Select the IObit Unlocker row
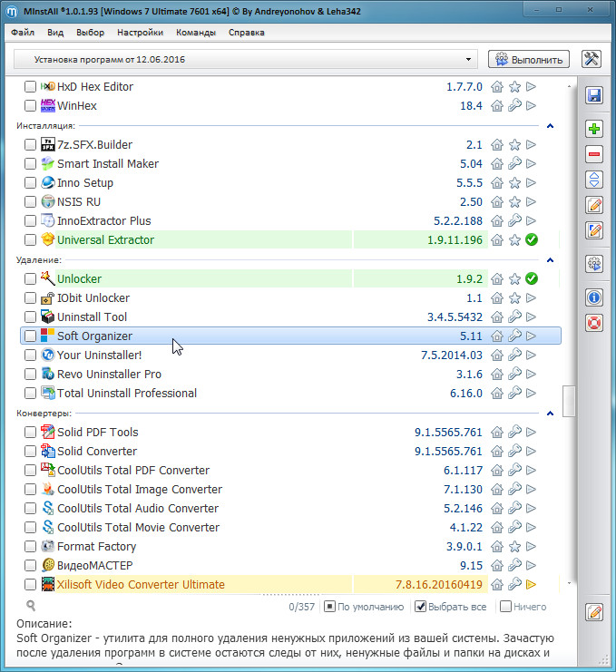This screenshot has height=672, width=616. 290,297
